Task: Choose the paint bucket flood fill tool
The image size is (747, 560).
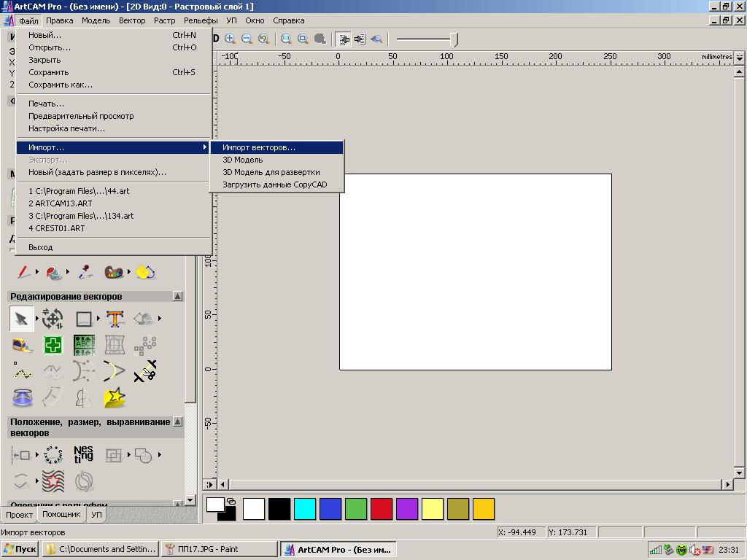Action: click(x=53, y=273)
